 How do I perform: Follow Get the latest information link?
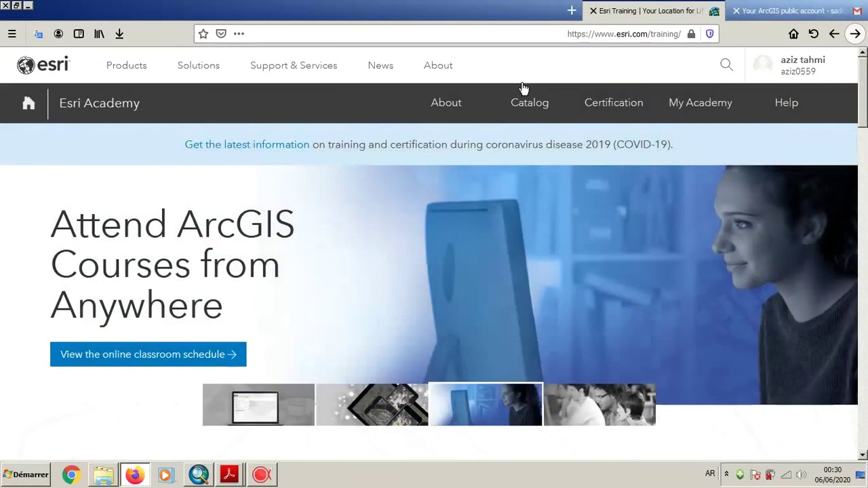(x=247, y=144)
